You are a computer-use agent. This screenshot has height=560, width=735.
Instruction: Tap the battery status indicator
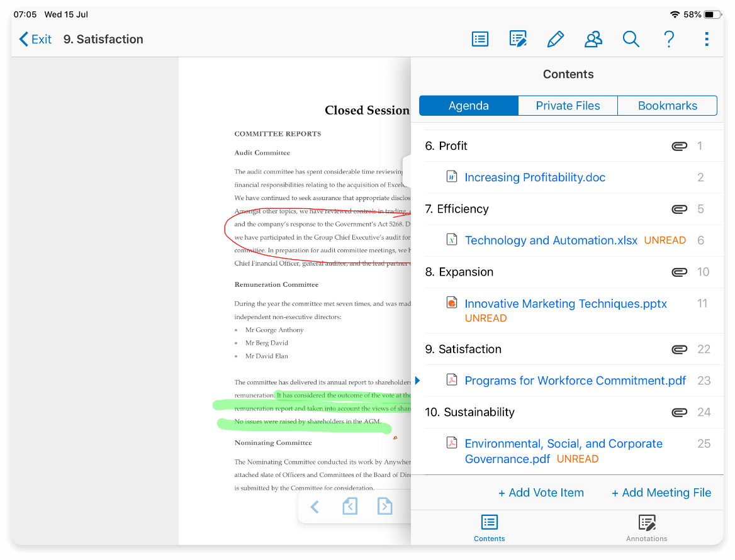(712, 14)
